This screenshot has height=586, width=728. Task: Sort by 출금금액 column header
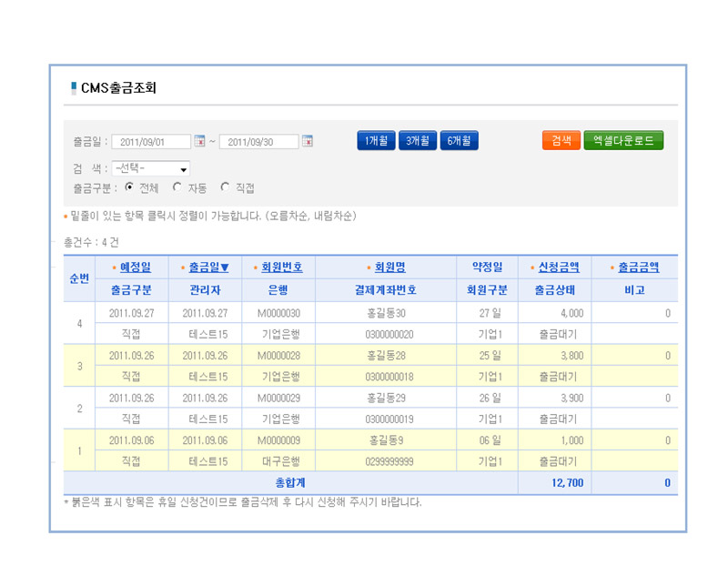(x=639, y=268)
